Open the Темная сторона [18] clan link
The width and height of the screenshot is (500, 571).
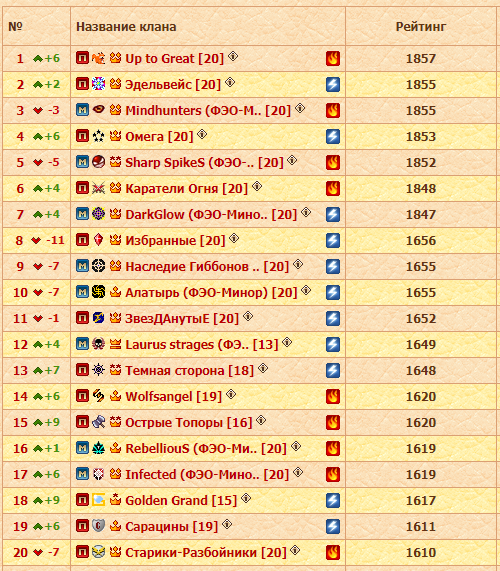coord(189,370)
